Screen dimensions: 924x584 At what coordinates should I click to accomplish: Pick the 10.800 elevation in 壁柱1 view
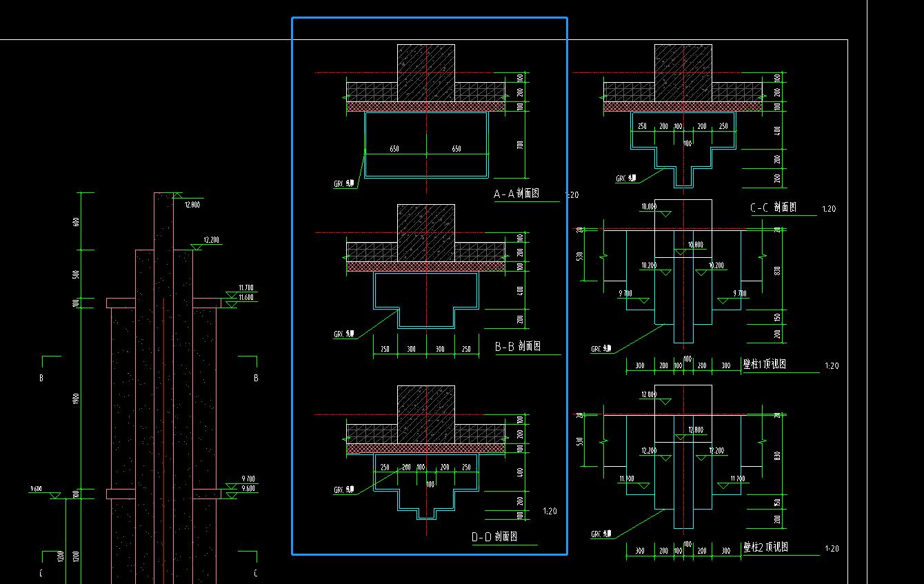point(696,245)
